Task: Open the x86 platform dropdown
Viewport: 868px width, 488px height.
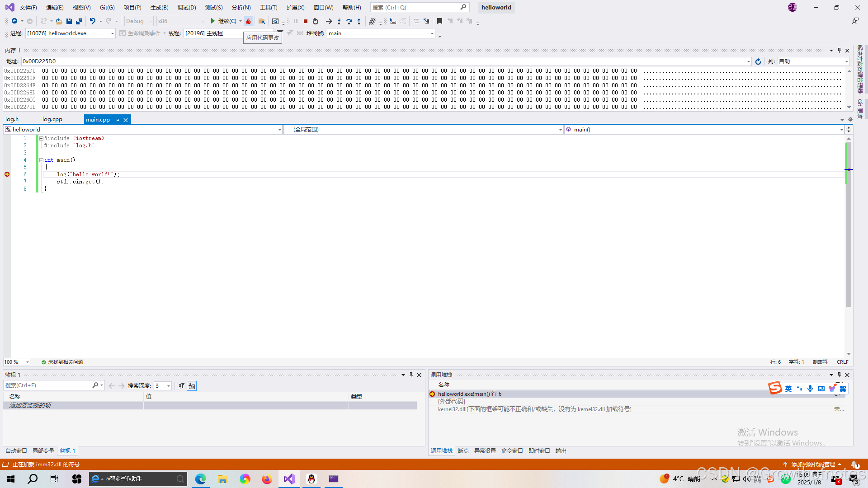Action: pos(181,21)
